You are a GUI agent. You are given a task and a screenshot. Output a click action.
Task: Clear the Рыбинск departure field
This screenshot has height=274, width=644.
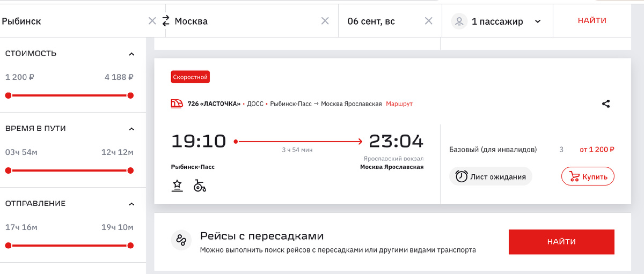152,21
